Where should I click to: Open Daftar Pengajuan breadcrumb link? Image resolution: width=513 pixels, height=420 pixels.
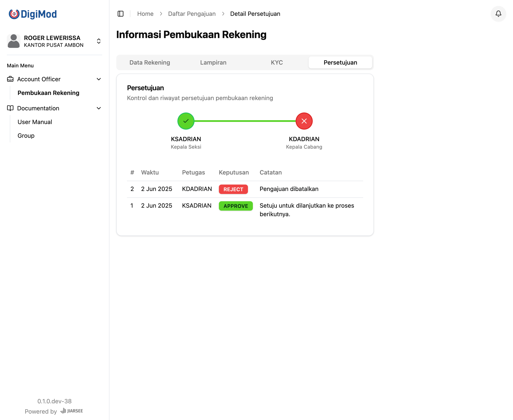pos(192,14)
